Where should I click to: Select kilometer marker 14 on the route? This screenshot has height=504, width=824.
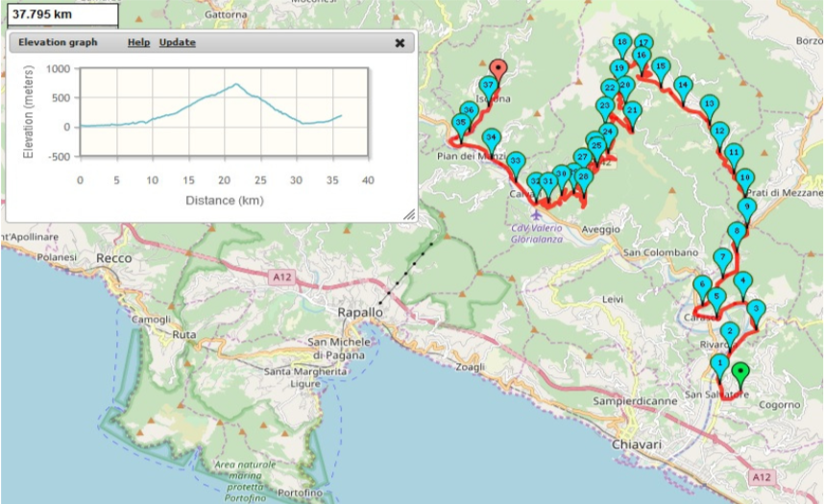pyautogui.click(x=683, y=85)
